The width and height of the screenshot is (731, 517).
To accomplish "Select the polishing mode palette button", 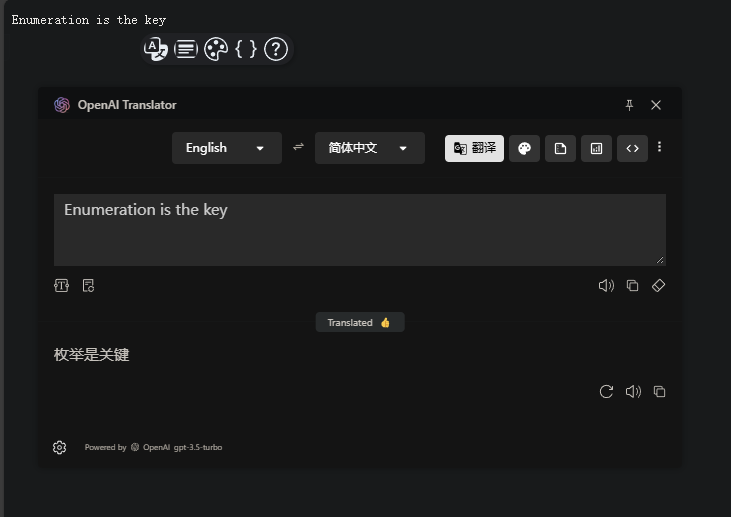I will 524,148.
